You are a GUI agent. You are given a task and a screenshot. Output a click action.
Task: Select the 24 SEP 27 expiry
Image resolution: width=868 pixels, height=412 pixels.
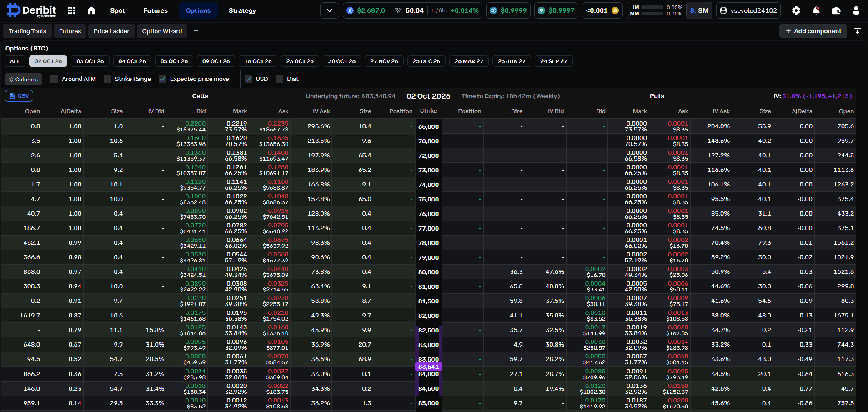(553, 61)
